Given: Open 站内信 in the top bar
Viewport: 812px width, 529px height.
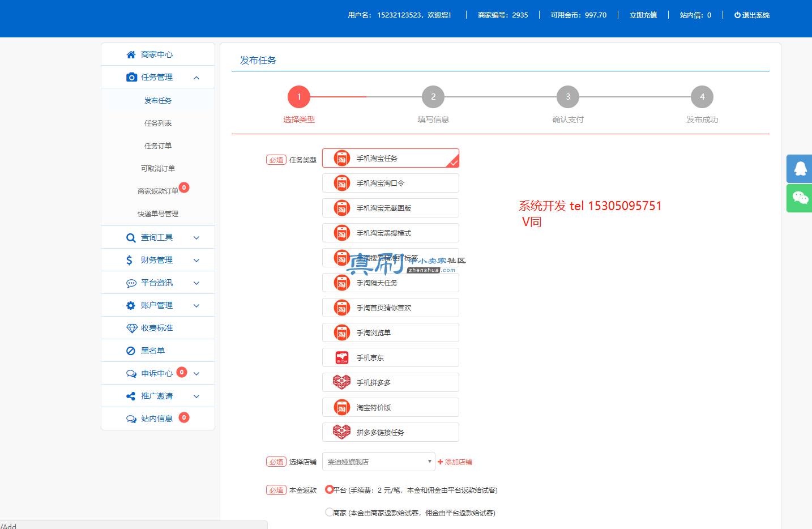Looking at the screenshot, I should point(695,15).
